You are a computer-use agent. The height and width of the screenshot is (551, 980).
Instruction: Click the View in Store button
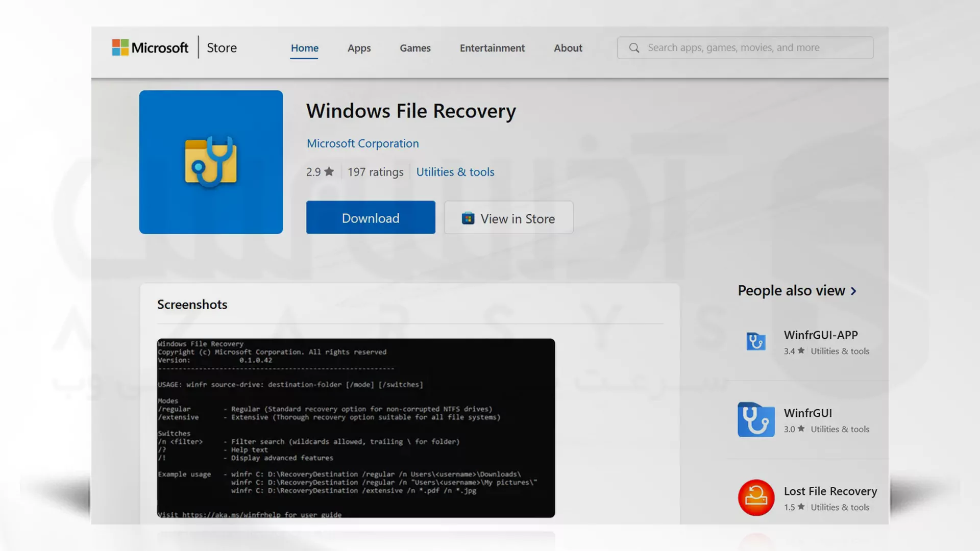[x=508, y=217]
